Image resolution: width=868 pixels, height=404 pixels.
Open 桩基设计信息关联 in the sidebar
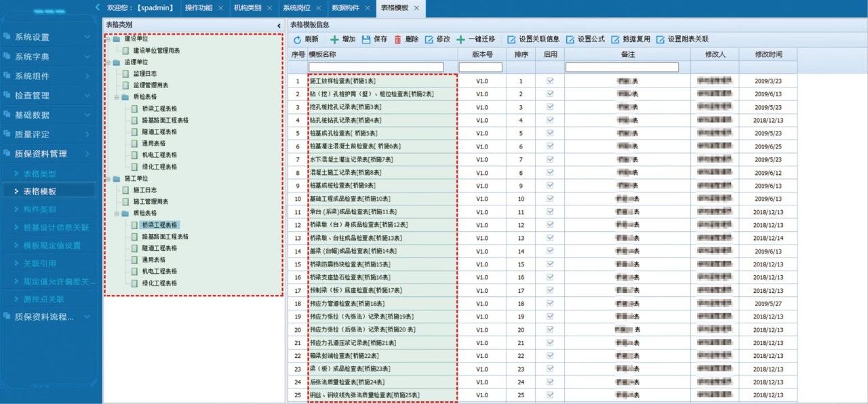(56, 228)
